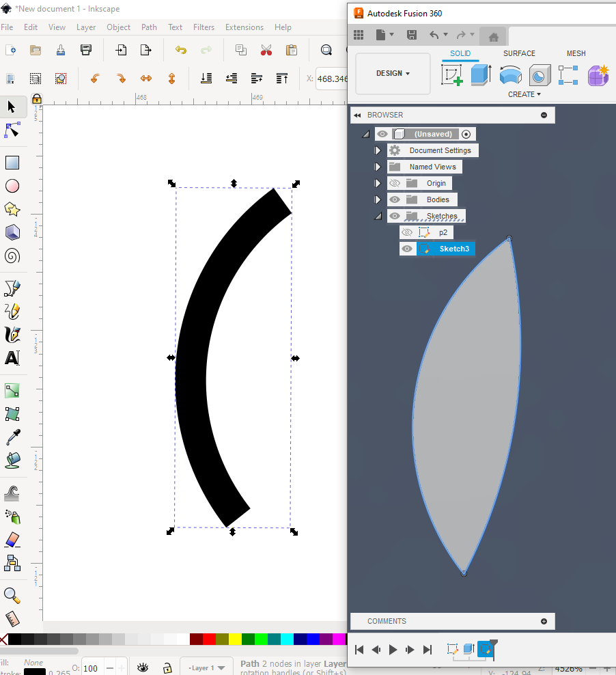Open the Fusion 360 Create Sketch tool
This screenshot has width=616, height=675.
coord(452,75)
